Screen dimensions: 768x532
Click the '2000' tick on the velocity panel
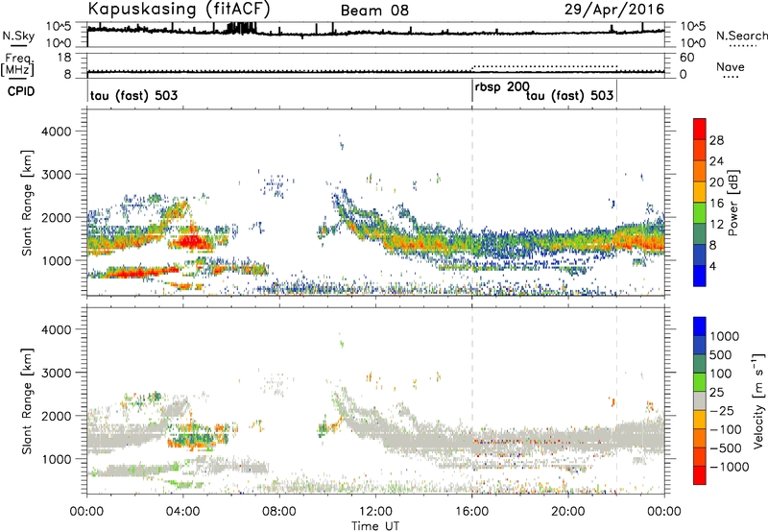pos(57,416)
